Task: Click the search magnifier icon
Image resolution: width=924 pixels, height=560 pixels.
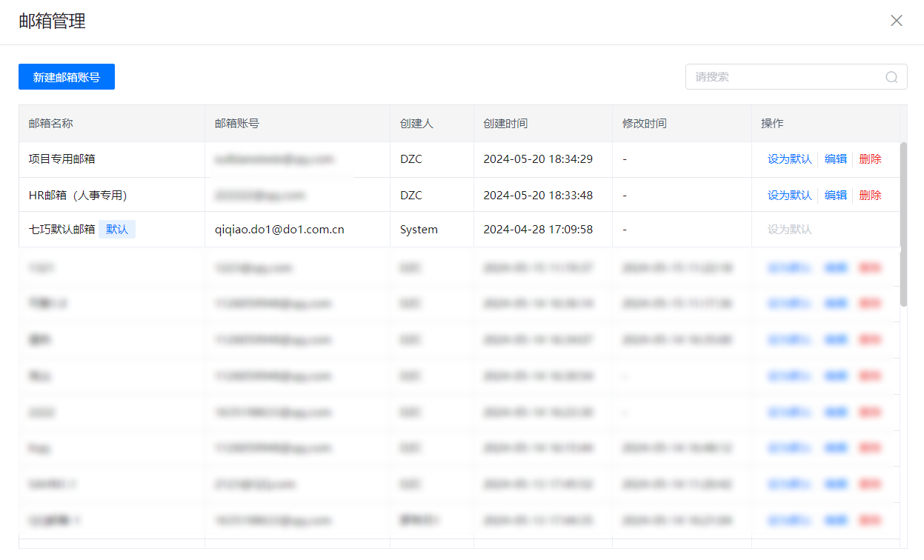Action: point(891,77)
